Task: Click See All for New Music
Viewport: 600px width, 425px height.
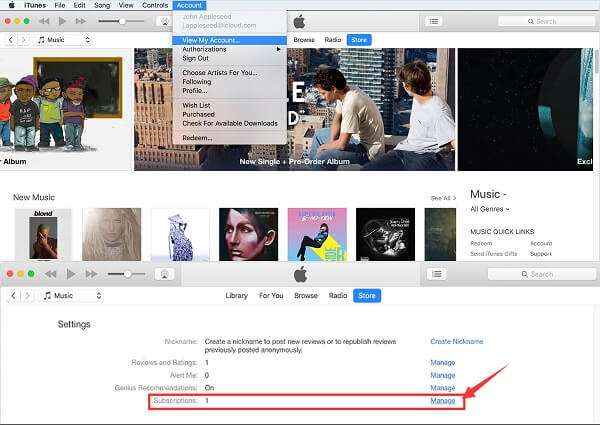Action: click(x=443, y=198)
